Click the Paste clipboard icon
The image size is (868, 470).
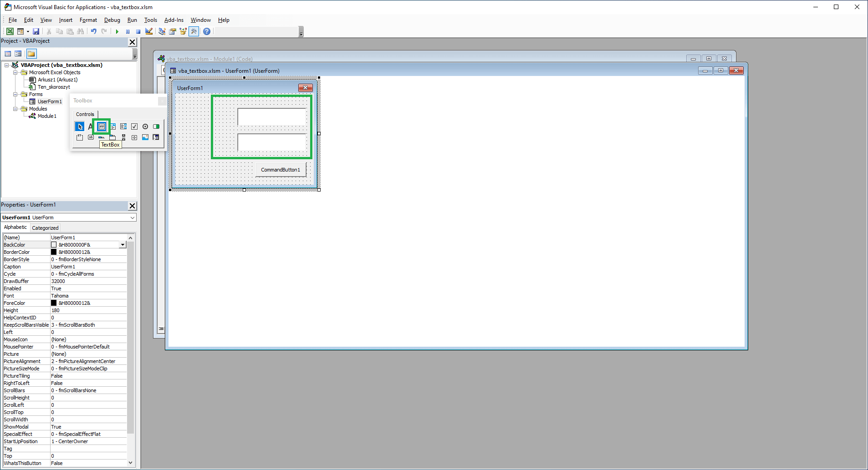70,31
